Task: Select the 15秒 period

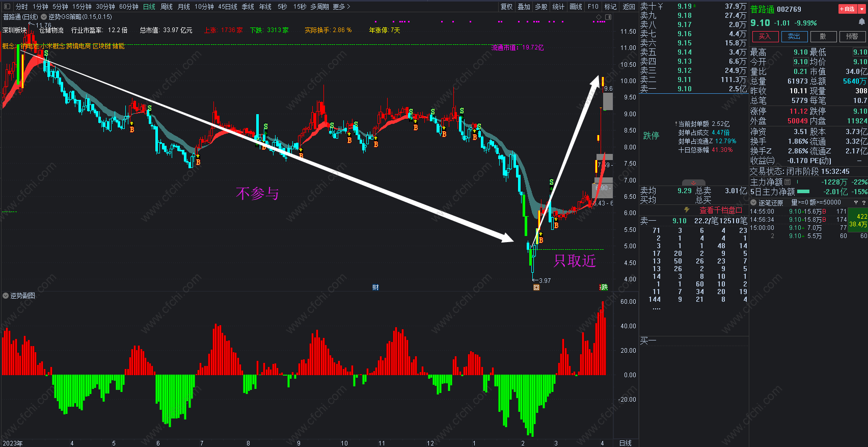Action: 300,7
